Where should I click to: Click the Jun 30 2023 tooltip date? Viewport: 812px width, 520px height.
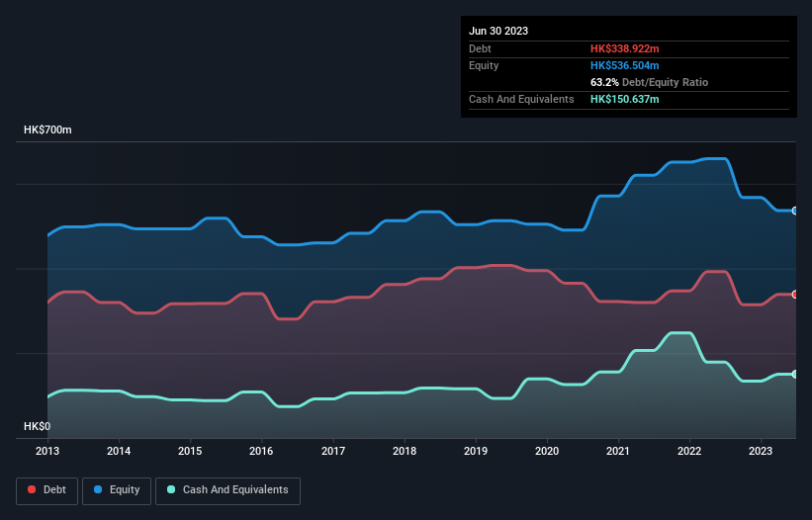click(x=498, y=31)
